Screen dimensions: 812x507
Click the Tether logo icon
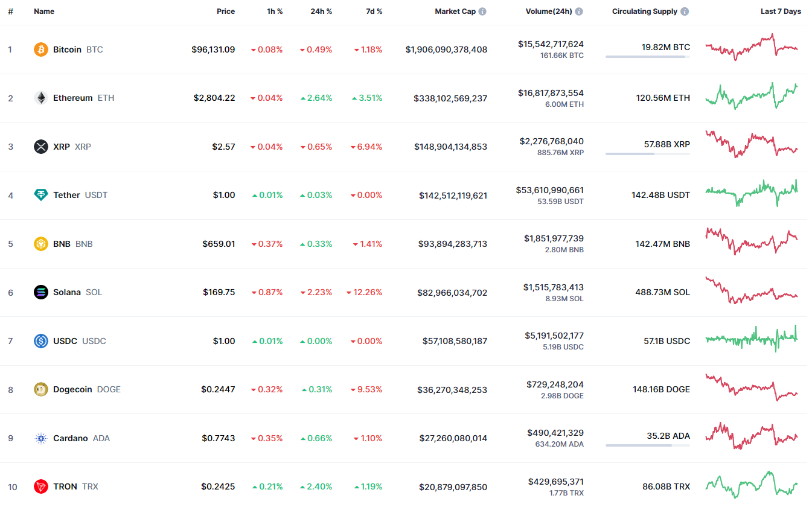[x=41, y=195]
